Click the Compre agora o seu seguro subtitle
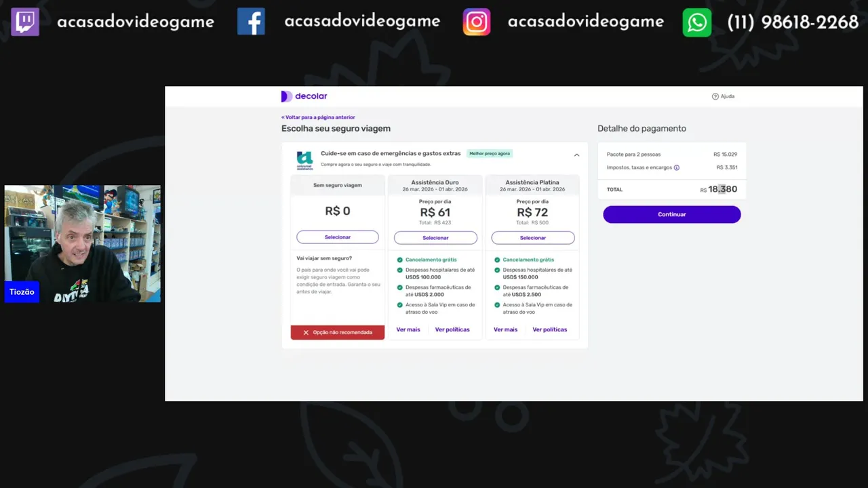Image resolution: width=868 pixels, height=488 pixels. (376, 165)
